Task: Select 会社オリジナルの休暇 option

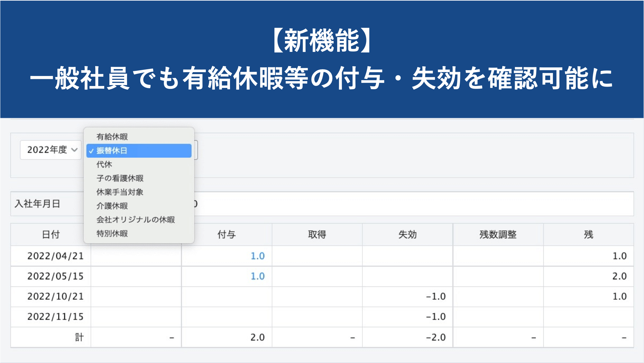Action: pyautogui.click(x=139, y=220)
